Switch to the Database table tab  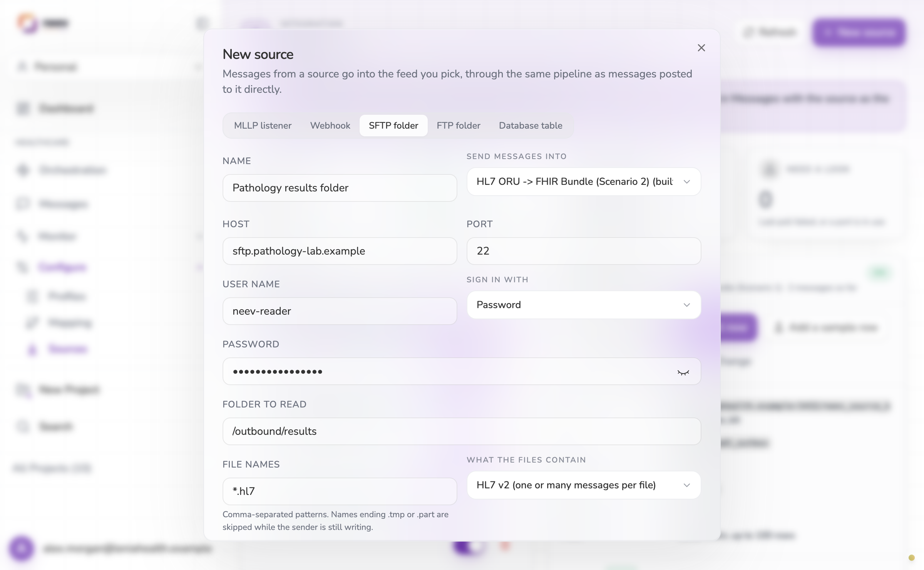pos(531,126)
